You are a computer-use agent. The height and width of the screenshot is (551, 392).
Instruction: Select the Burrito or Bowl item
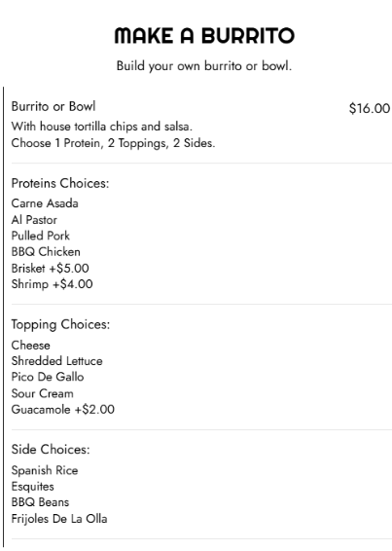coord(53,106)
